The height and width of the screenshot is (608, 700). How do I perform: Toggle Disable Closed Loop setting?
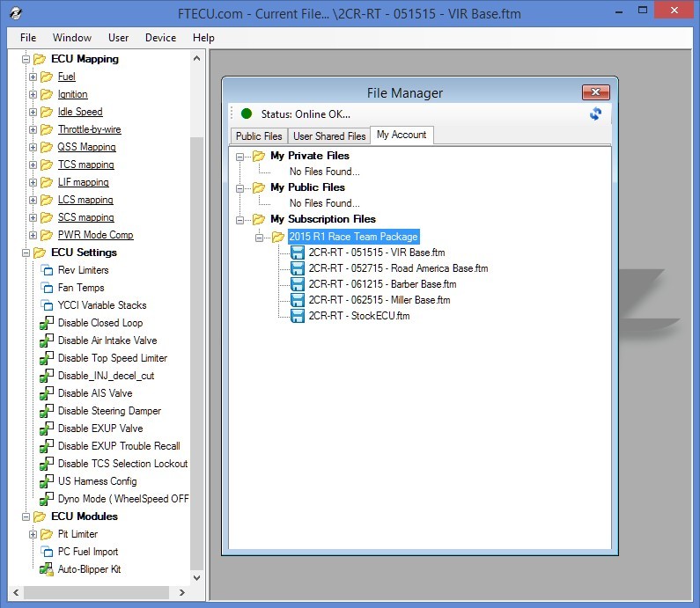click(47, 323)
